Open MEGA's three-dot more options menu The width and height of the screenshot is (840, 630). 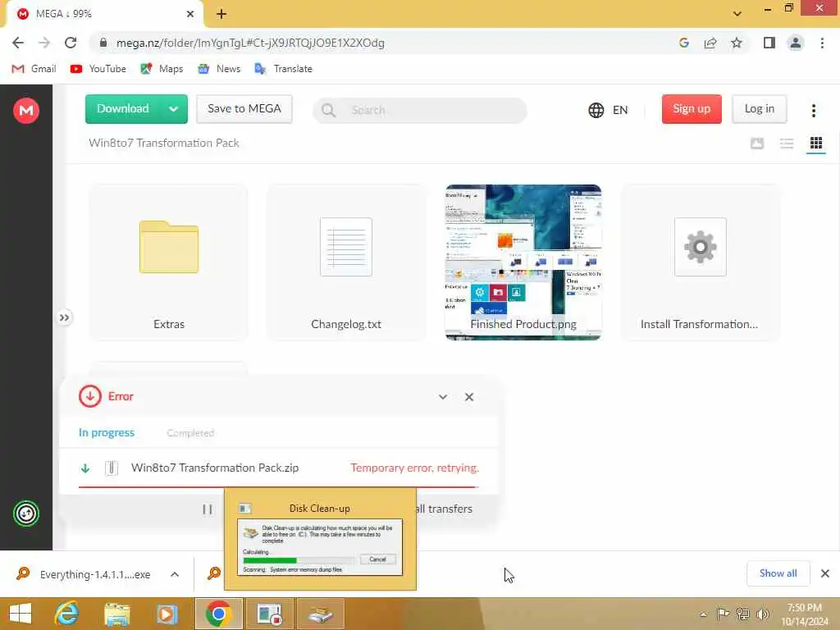click(x=813, y=111)
